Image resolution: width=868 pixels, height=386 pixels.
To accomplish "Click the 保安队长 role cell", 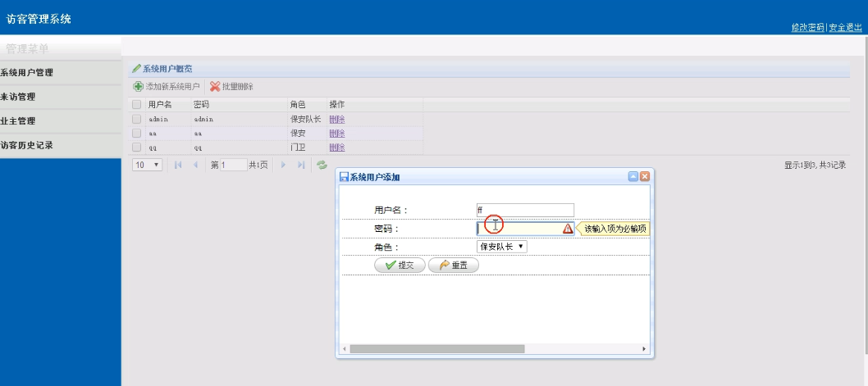I will (305, 119).
